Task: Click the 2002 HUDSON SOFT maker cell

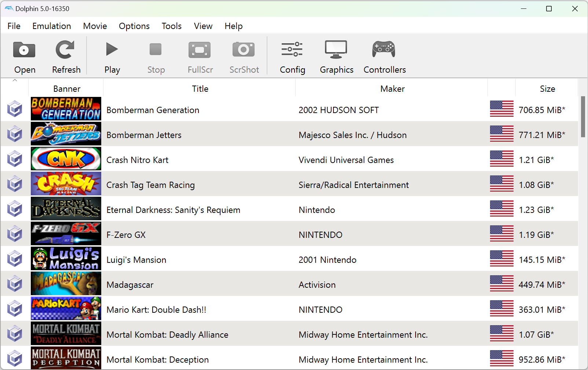Action: tap(339, 110)
